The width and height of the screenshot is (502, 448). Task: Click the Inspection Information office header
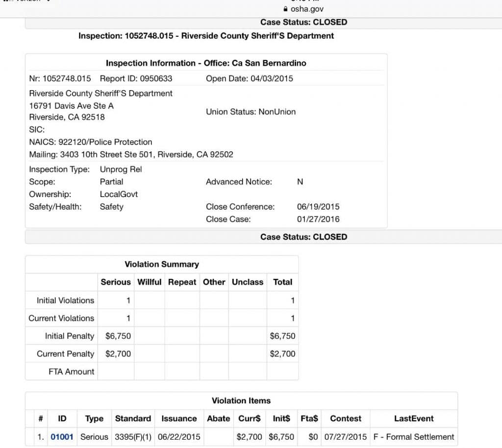tap(206, 63)
